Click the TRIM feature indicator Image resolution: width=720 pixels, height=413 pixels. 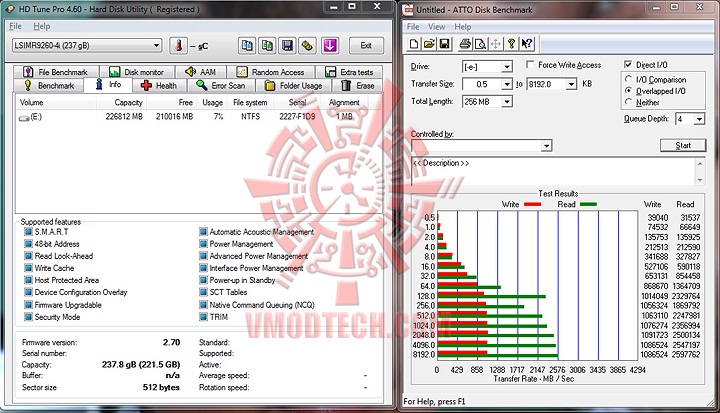point(203,317)
